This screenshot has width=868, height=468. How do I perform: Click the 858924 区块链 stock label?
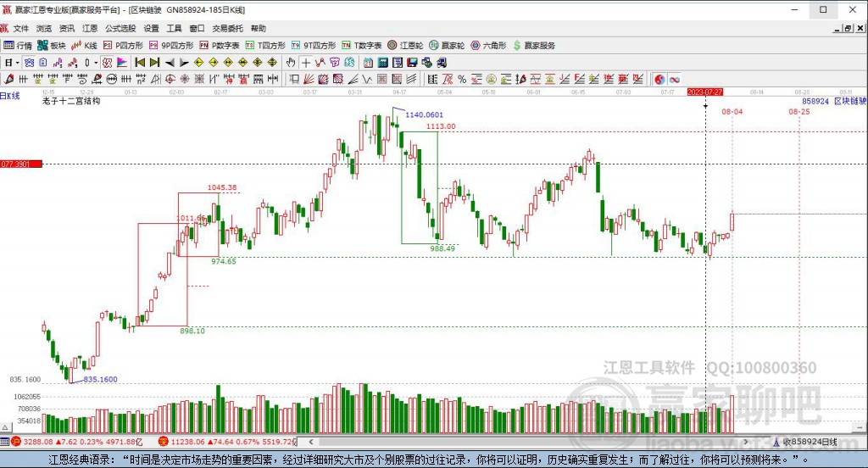pyautogui.click(x=834, y=102)
